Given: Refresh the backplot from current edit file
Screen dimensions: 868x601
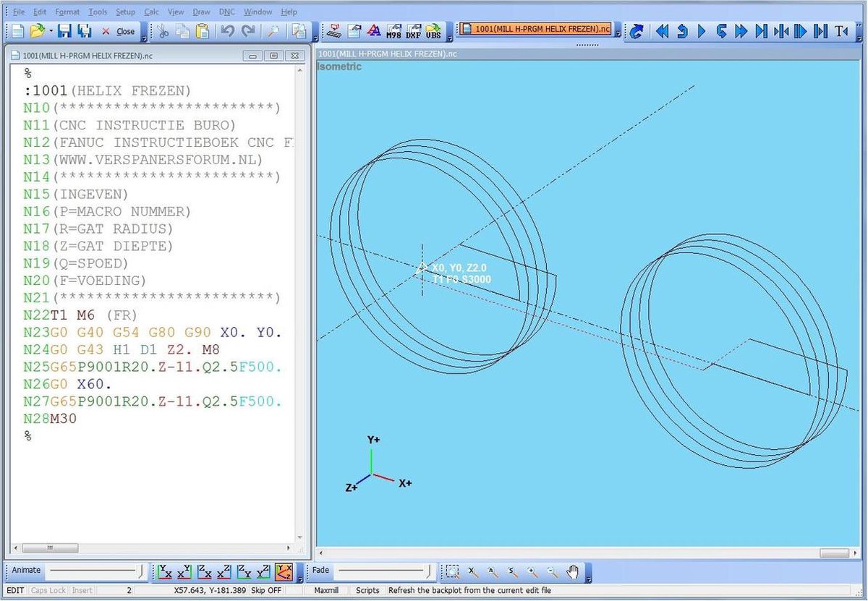Looking at the screenshot, I should coord(637,31).
